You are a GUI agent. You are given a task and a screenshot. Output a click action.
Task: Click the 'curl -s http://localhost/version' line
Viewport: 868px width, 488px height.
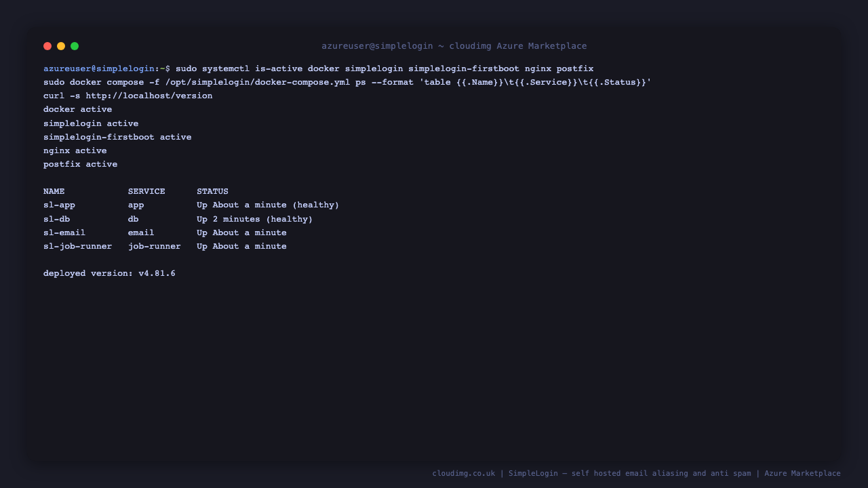coord(128,96)
